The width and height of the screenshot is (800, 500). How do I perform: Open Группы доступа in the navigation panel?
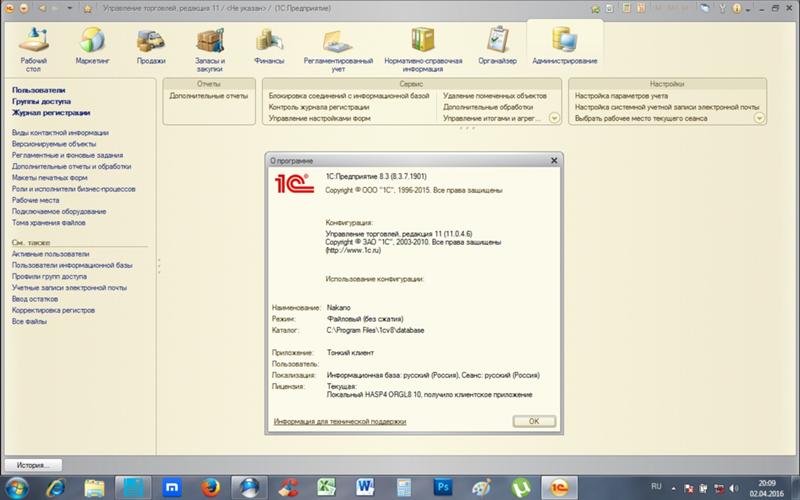coord(41,101)
